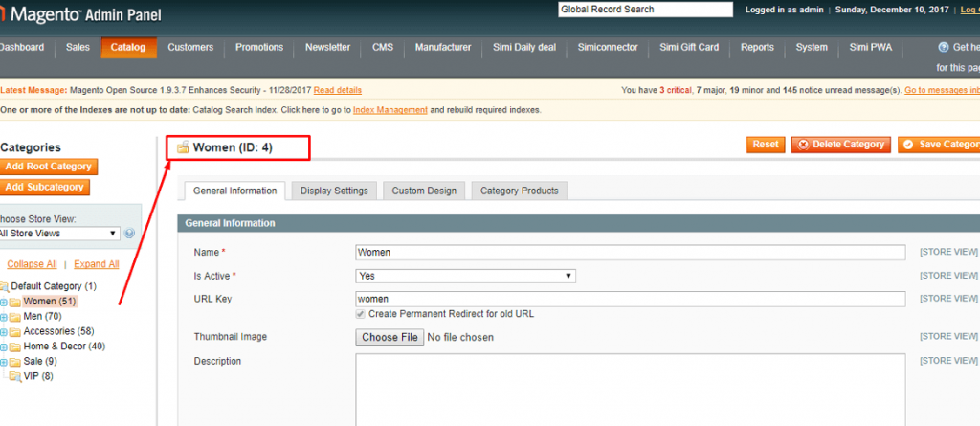Open the Simiconnector menu
Image resolution: width=980 pixels, height=426 pixels.
608,48
